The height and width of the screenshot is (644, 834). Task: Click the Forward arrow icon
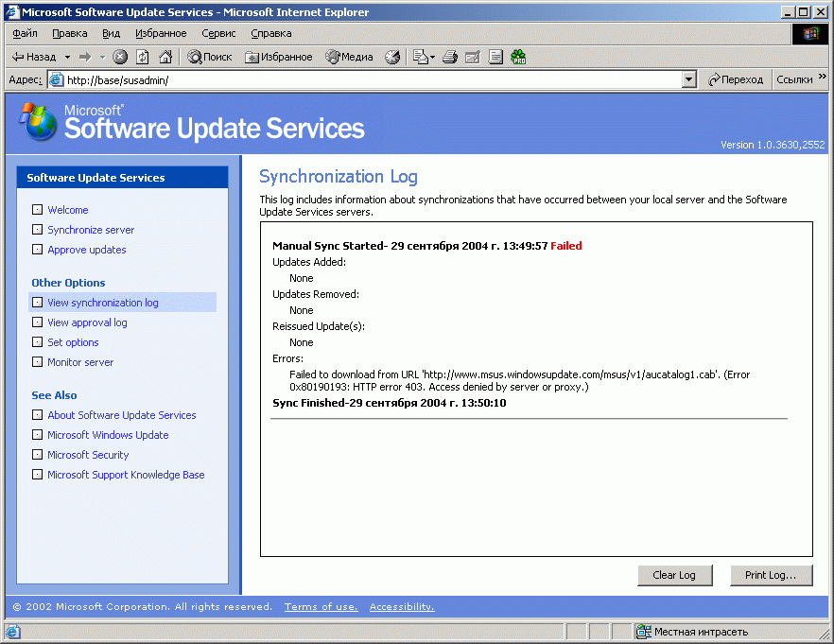coord(84,57)
